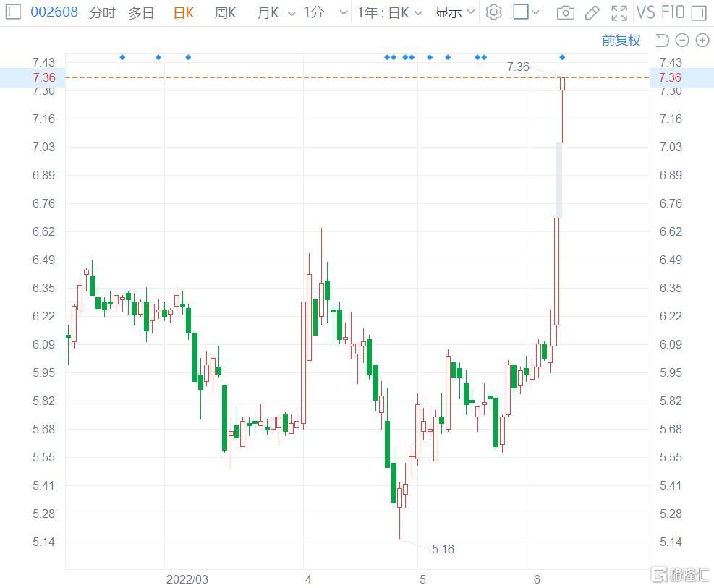Open the 显示 display options dropdown
This screenshot has height=588, width=714.
[x=455, y=12]
